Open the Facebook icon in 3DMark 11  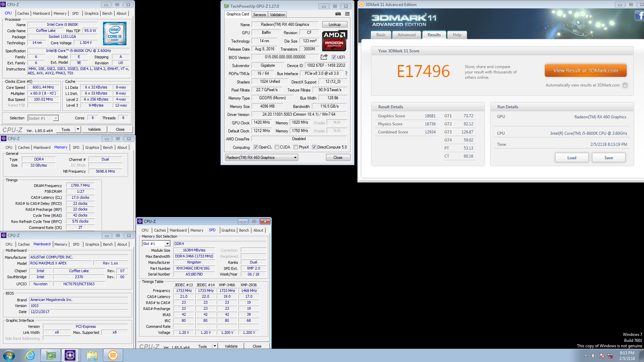coord(640,15)
